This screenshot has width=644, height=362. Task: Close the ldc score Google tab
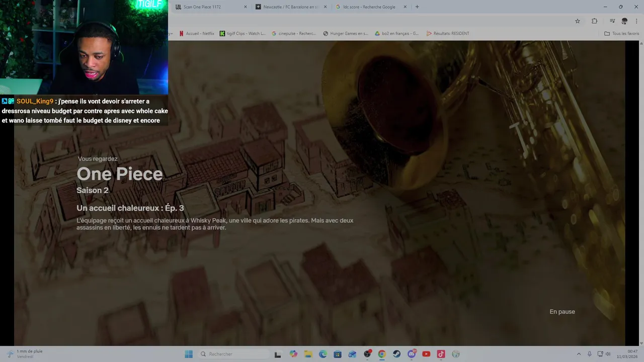[406, 7]
